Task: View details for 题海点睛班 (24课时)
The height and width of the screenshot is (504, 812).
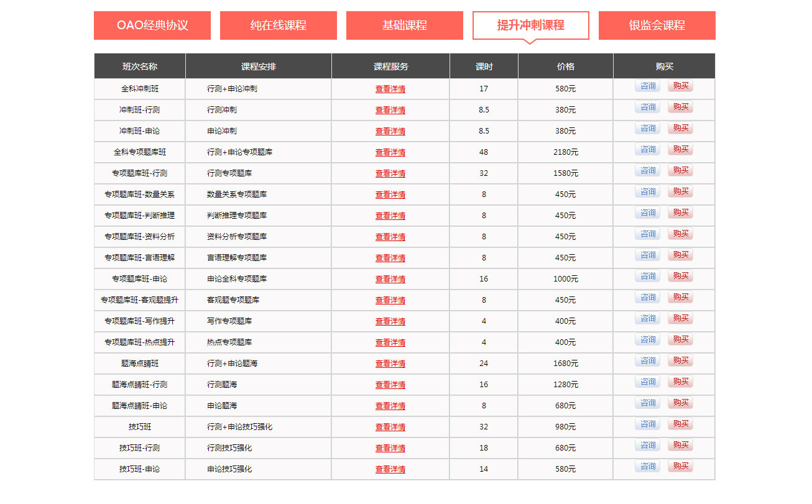Action: (390, 364)
